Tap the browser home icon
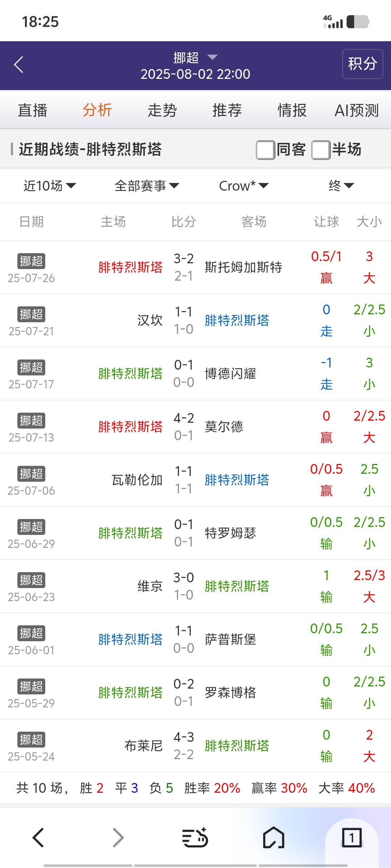 (274, 838)
